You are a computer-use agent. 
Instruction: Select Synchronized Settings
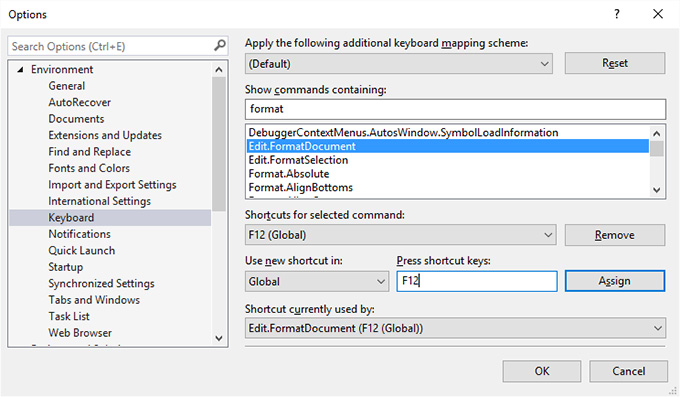pos(101,284)
